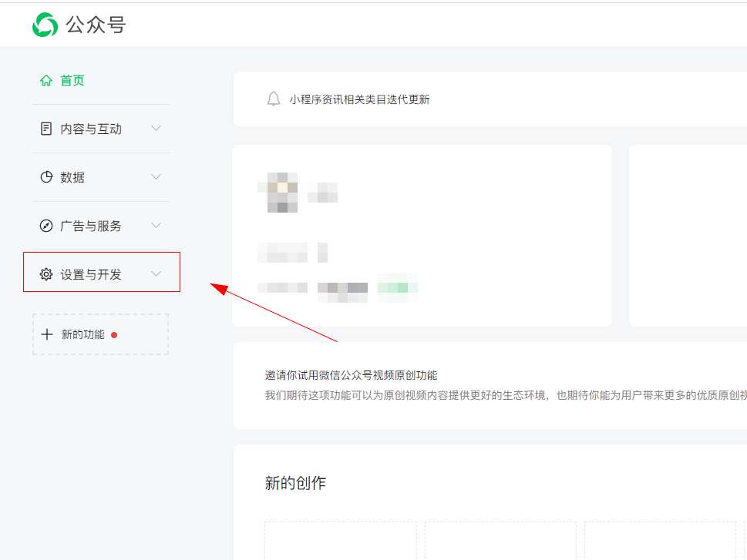Select the 首页 menu item
Viewport: 747px width, 560px height.
pos(100,80)
